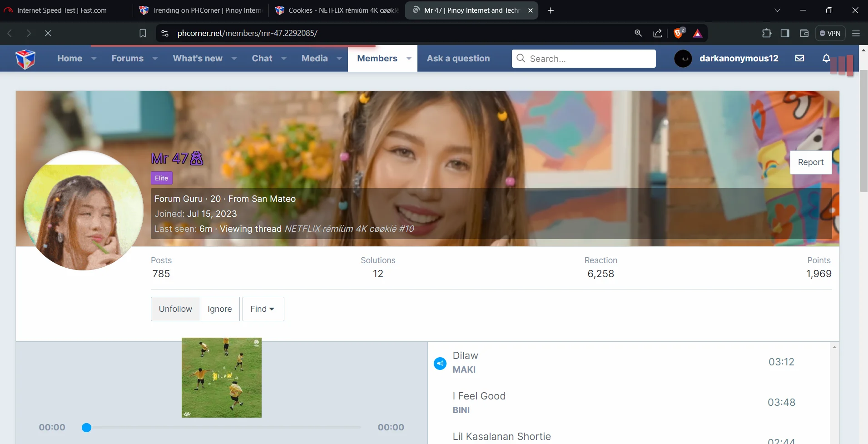
Task: Open the Find dropdown button
Action: point(263,309)
